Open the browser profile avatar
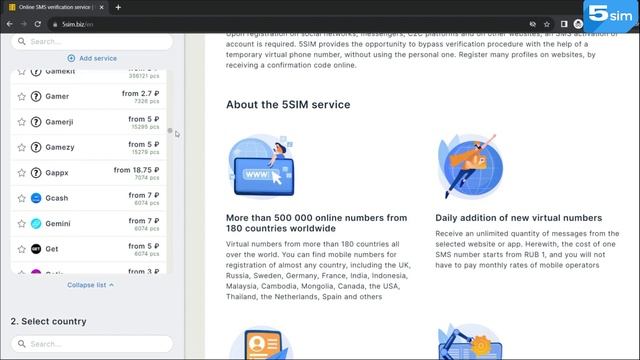This screenshot has width=640, height=360. coord(578,24)
